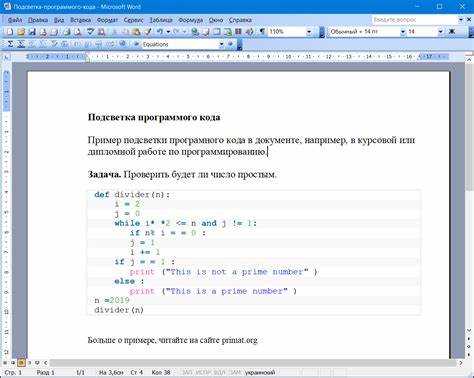Open the Вид menu

click(x=59, y=20)
